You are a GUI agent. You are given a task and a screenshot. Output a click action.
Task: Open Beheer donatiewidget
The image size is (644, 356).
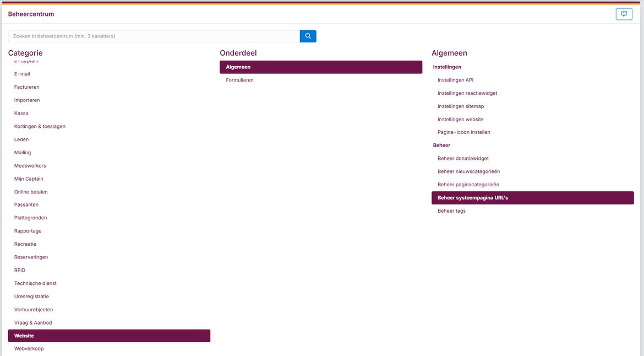[x=463, y=159]
